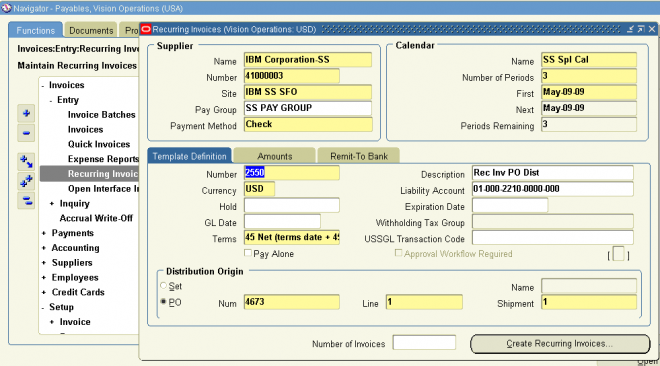The image size is (660, 366).
Task: Open Invoice Batches in the tree
Action: [x=101, y=114]
